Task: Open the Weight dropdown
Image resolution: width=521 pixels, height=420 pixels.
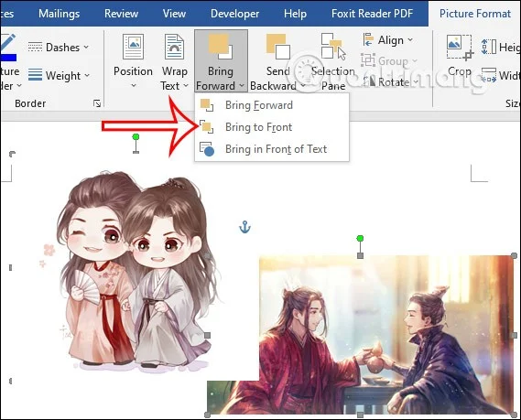Action: pos(60,75)
